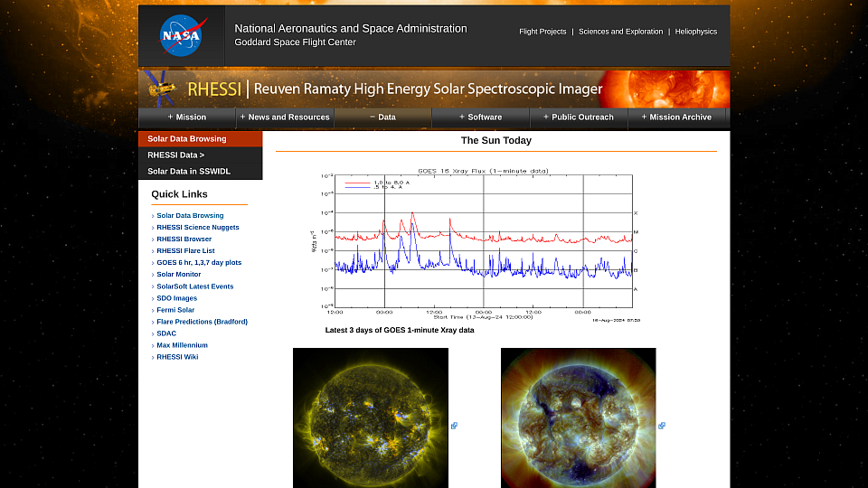Screen dimensions: 868x488
Task: Select Solar Data Browsing sidebar tab
Action: pyautogui.click(x=201, y=139)
